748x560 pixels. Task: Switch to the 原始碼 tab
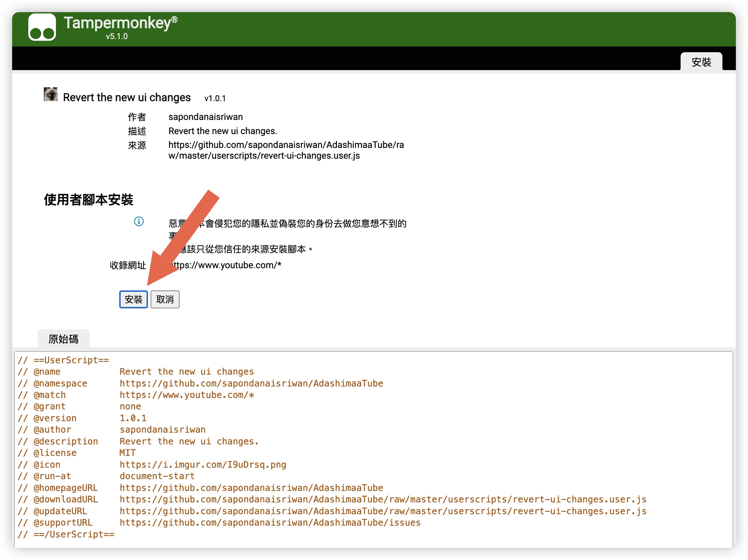(64, 339)
